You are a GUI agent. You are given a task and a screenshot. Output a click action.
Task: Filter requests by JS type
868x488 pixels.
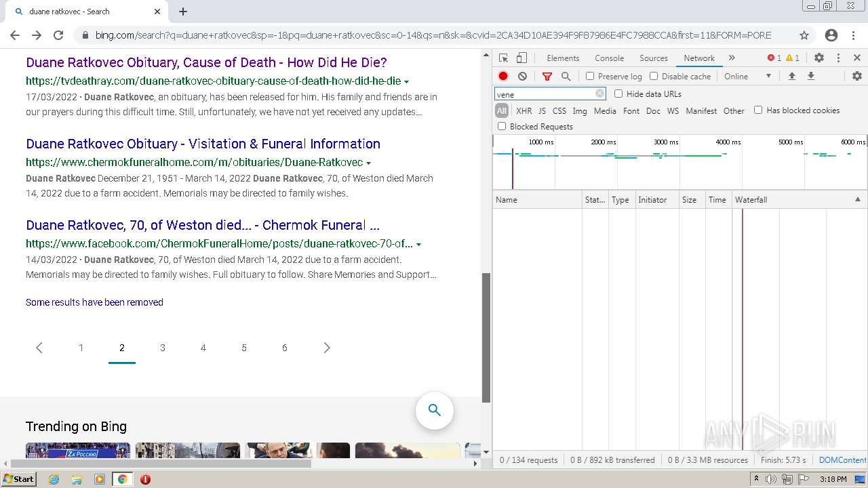click(x=542, y=111)
